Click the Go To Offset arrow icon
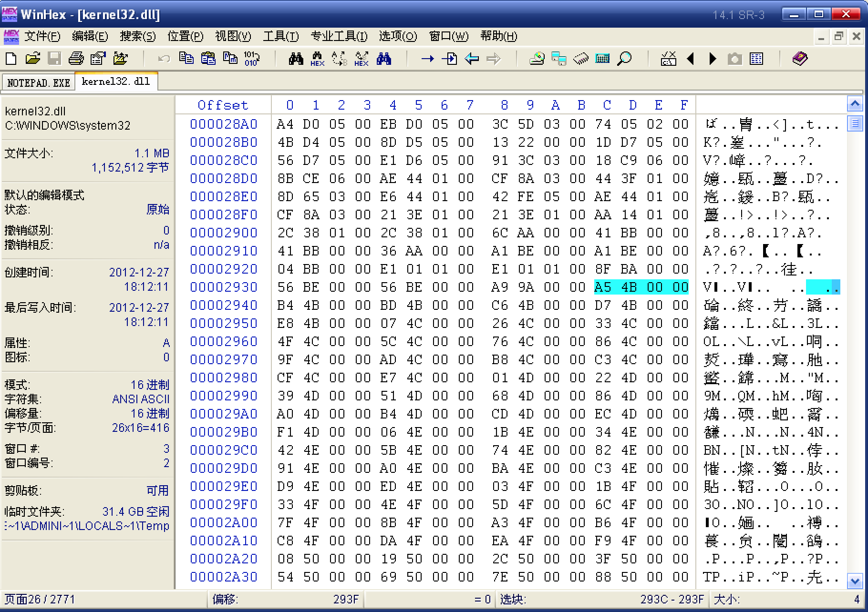The height and width of the screenshot is (612, 868). click(x=427, y=59)
